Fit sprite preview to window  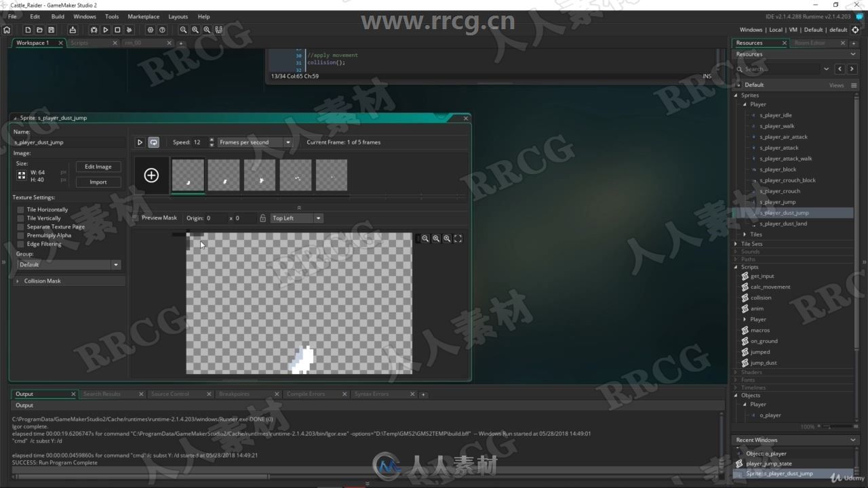(x=458, y=239)
